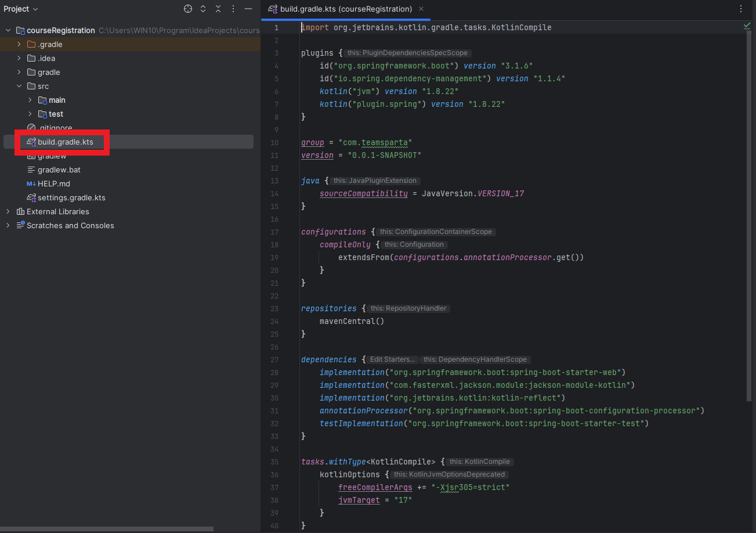Click the Select Opened File crosshair icon
This screenshot has height=533, width=756.
[187, 9]
